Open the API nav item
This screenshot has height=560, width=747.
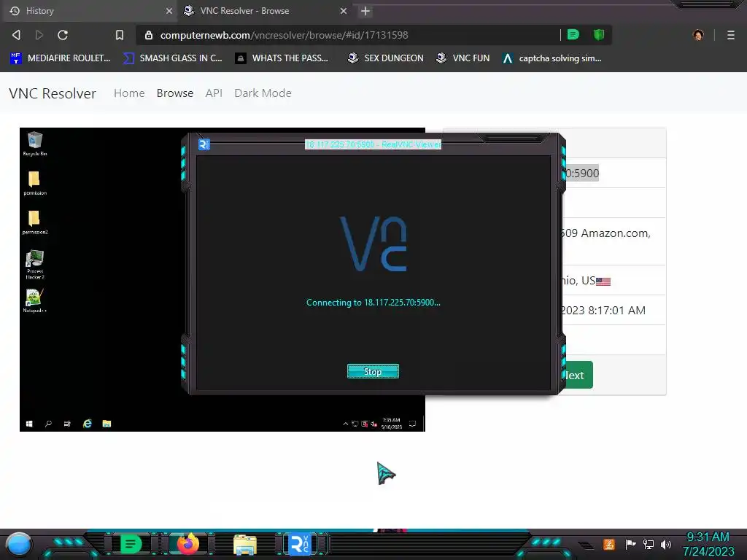pyautogui.click(x=214, y=93)
